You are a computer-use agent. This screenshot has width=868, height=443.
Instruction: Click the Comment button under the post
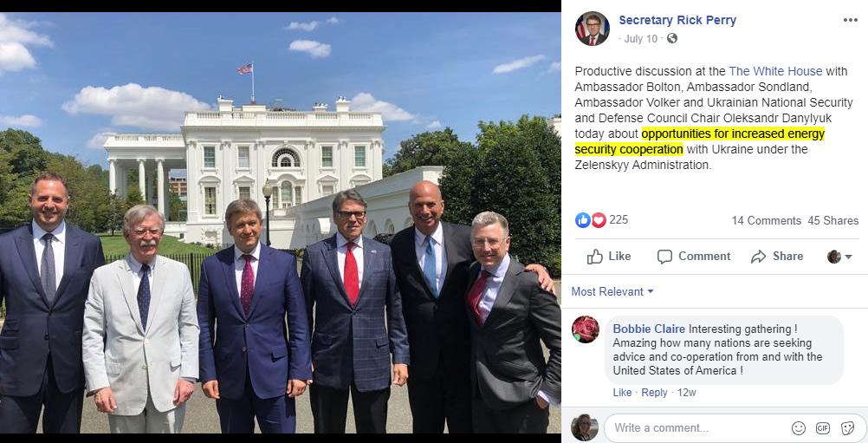pyautogui.click(x=694, y=257)
